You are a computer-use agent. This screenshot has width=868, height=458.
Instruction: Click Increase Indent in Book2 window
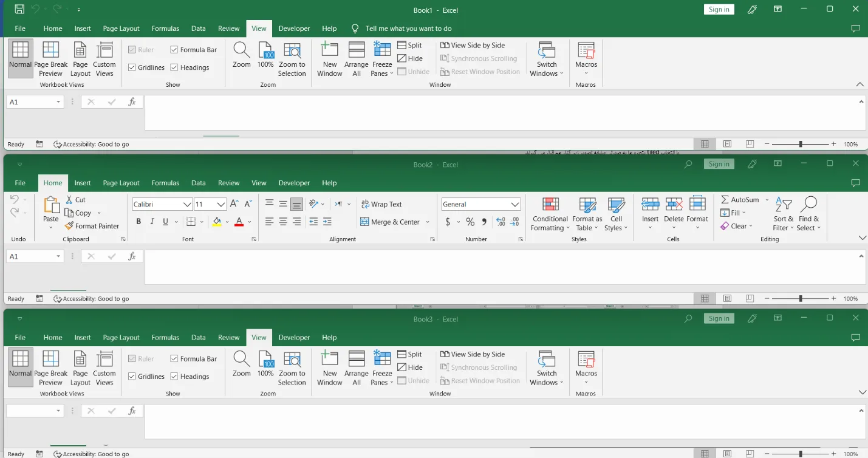[327, 222]
